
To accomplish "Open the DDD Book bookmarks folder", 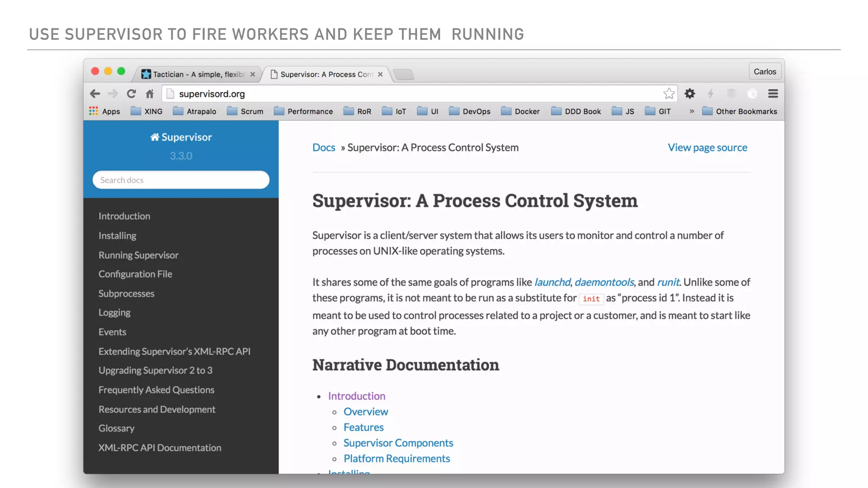I will point(576,111).
